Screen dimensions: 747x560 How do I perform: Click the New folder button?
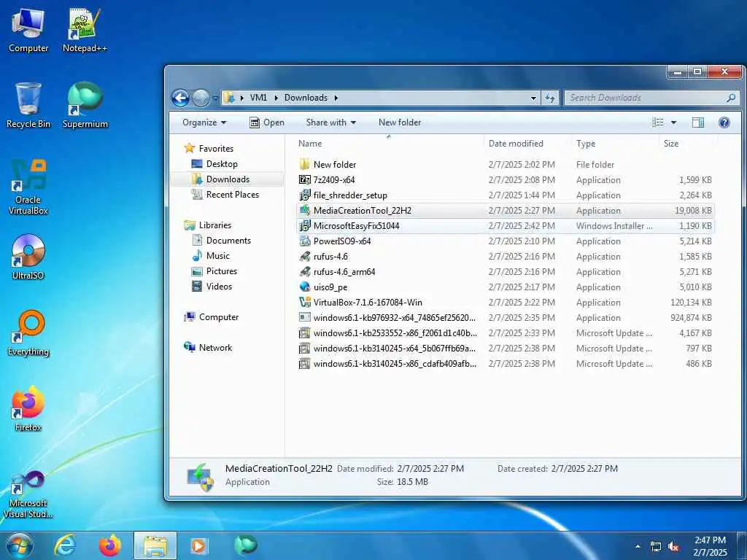tap(400, 122)
